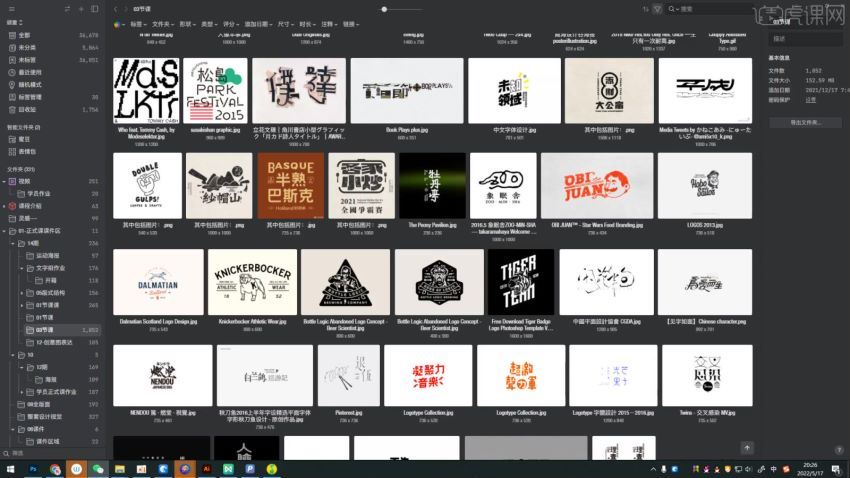Open the 尺寸 filter dropdown
850x478 pixels.
point(286,24)
